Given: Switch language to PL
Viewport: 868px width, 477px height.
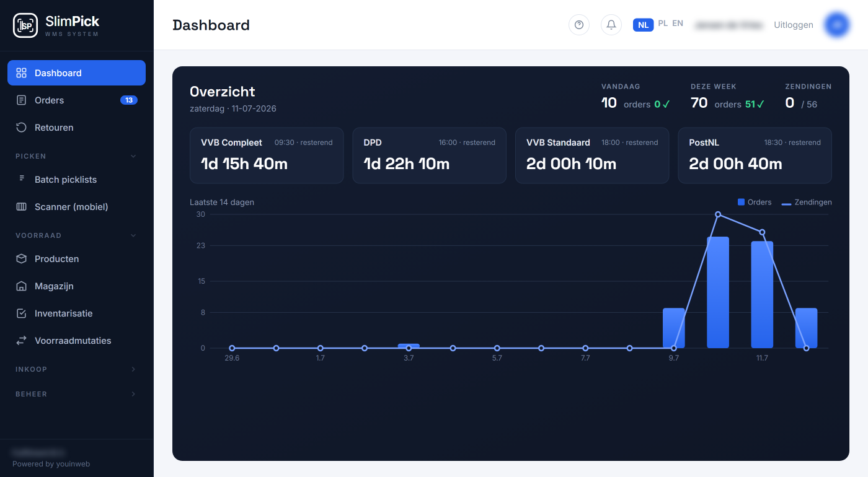Looking at the screenshot, I should (x=663, y=24).
